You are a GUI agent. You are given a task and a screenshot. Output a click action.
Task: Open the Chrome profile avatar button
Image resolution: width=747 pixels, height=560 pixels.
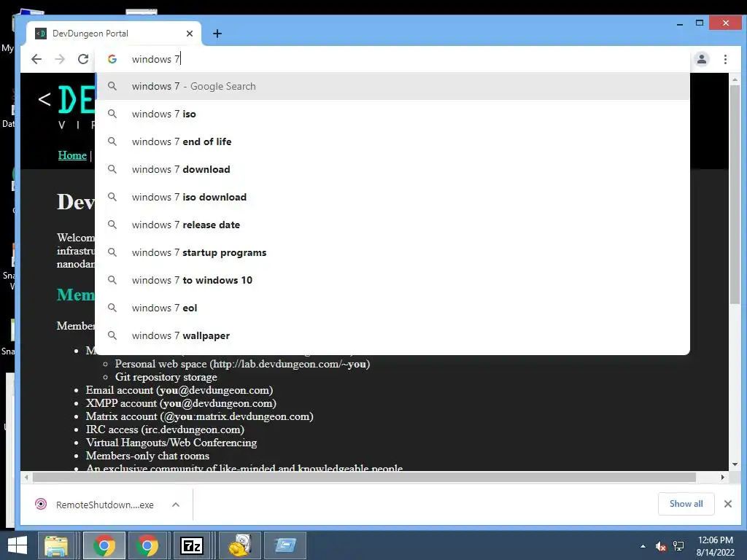[x=701, y=59]
